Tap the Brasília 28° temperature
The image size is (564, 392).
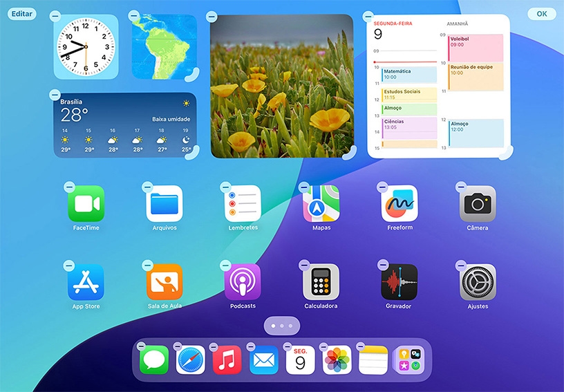74,115
